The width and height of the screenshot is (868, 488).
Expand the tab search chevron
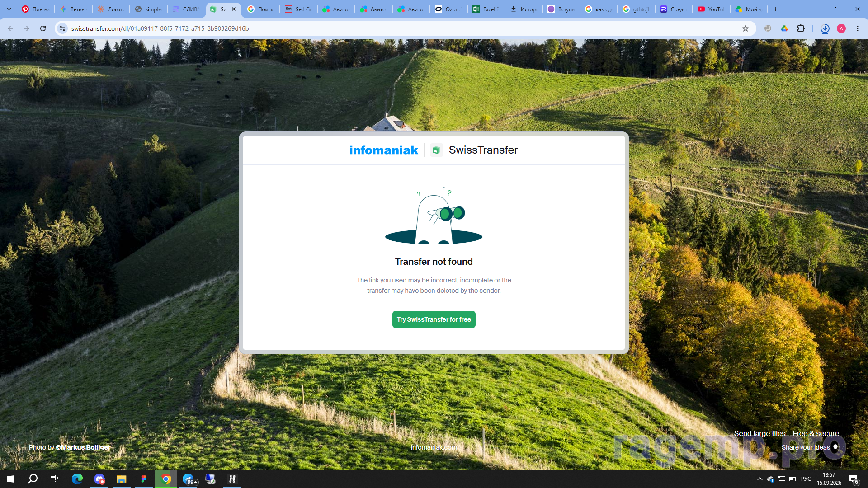pos(9,9)
